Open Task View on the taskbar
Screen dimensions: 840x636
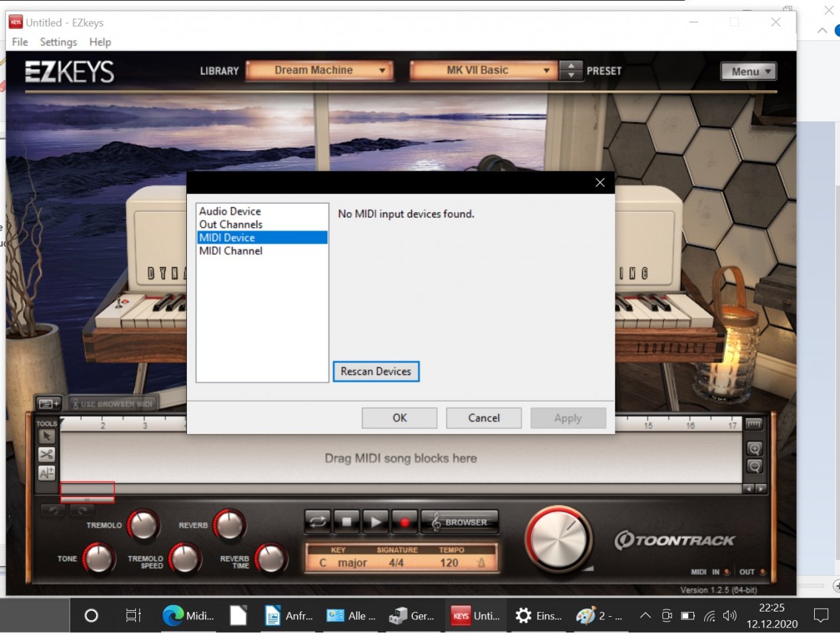coord(133,616)
